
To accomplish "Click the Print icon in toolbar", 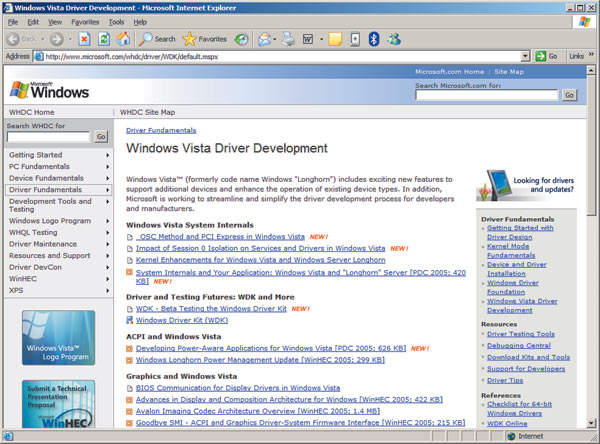I will (288, 39).
